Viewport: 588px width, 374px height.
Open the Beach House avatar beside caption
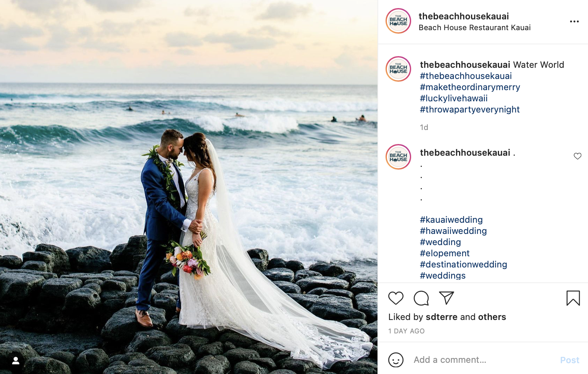pos(398,69)
